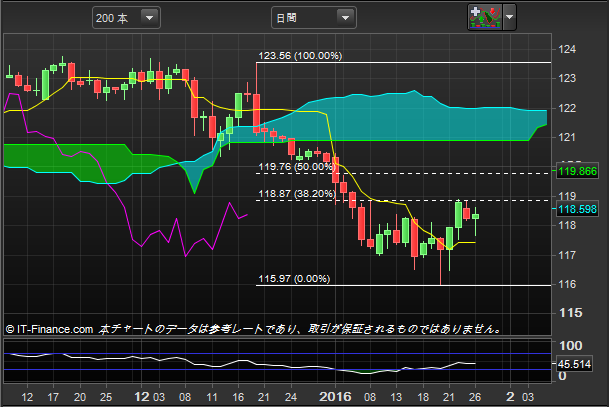Click the 115 price axis label
Viewport: 609px width, 407px height.
(x=571, y=313)
